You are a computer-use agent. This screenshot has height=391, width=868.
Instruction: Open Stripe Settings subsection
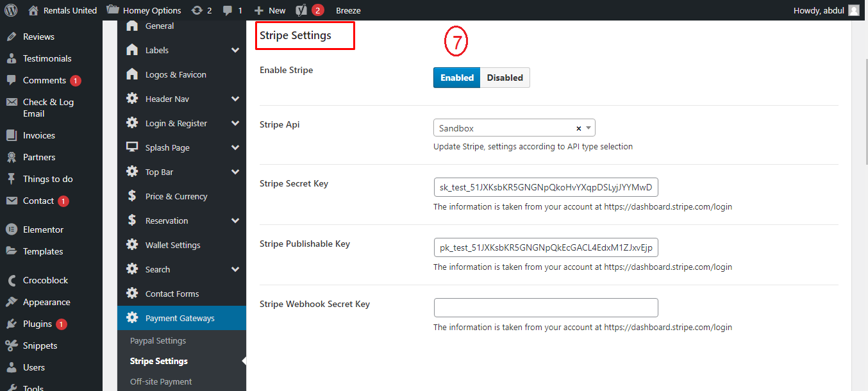pyautogui.click(x=158, y=361)
